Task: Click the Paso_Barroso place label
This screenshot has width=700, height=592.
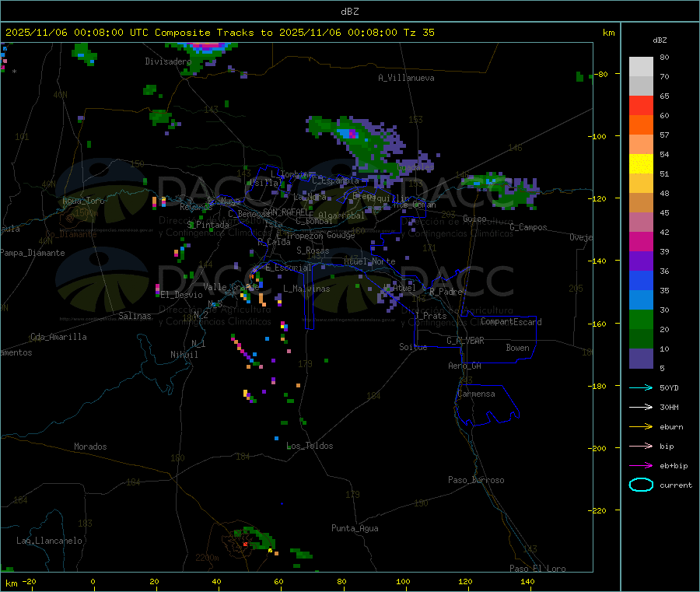Action: coord(476,480)
